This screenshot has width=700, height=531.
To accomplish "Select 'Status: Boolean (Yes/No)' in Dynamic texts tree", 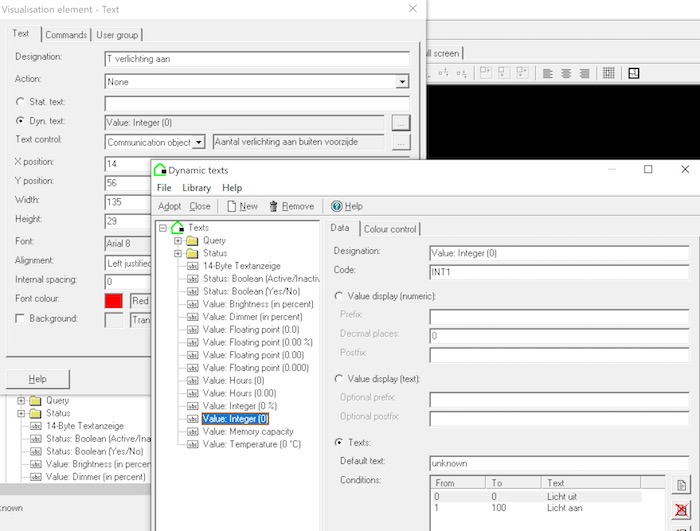I will pos(251,292).
